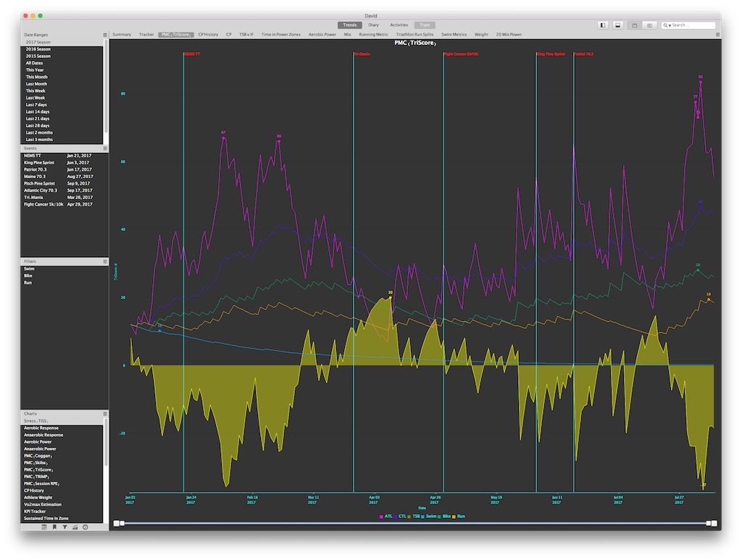Open the Weight chart tab
The width and height of the screenshot is (742, 560).
tap(481, 35)
